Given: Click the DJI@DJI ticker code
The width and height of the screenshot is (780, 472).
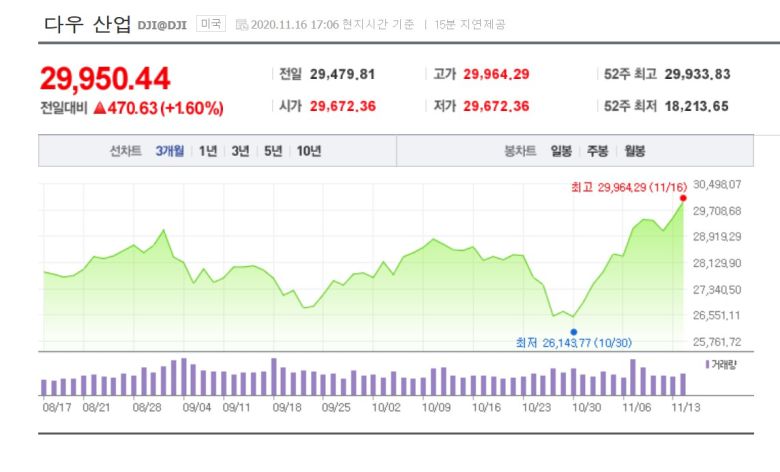Looking at the screenshot, I should (163, 25).
